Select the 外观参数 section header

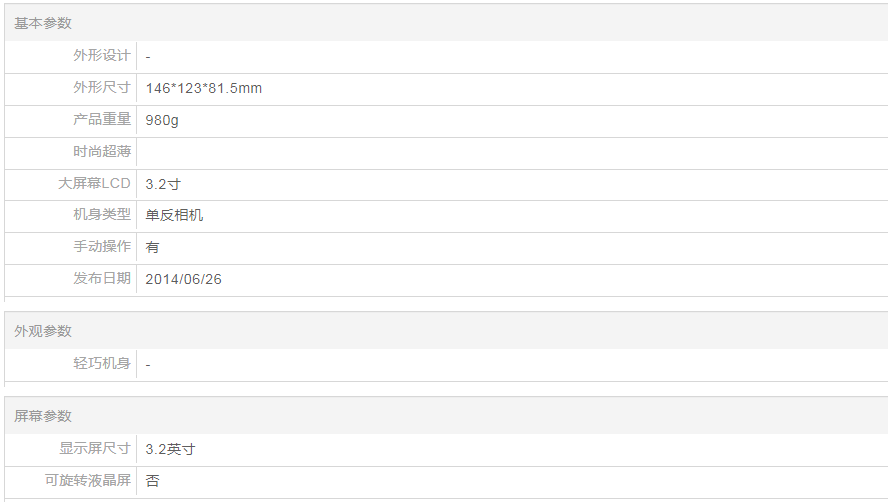(x=43, y=331)
